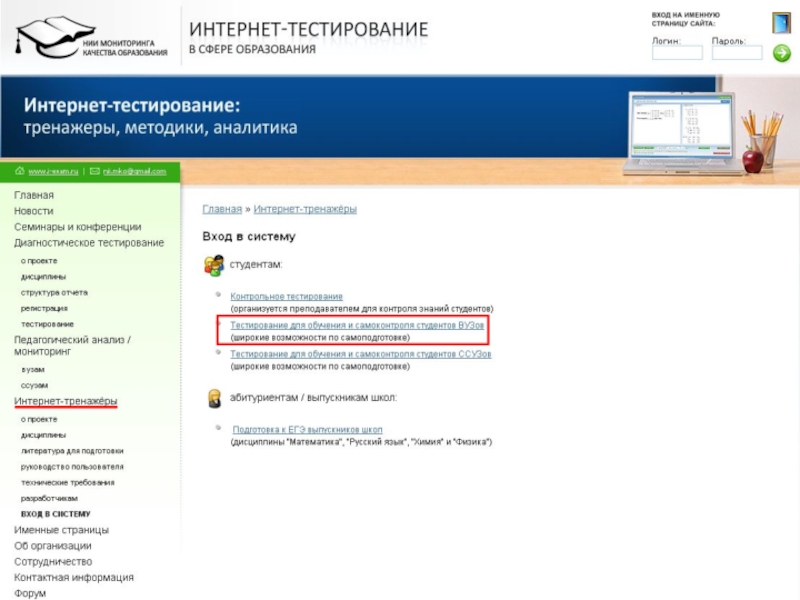This screenshot has width=800, height=600.
Task: Click the laptop banner image
Action: click(683, 133)
